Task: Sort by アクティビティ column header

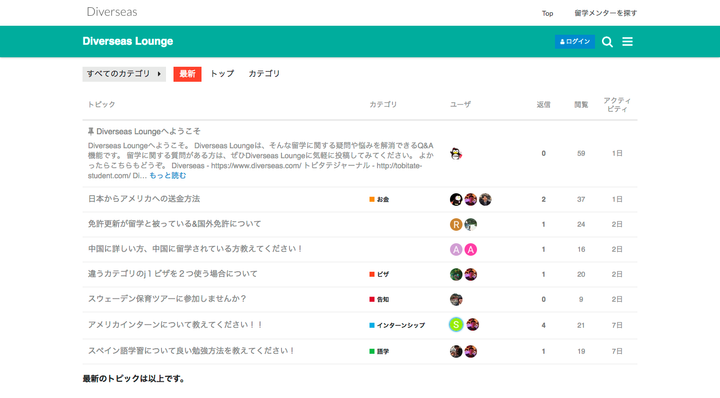Action: pyautogui.click(x=617, y=105)
